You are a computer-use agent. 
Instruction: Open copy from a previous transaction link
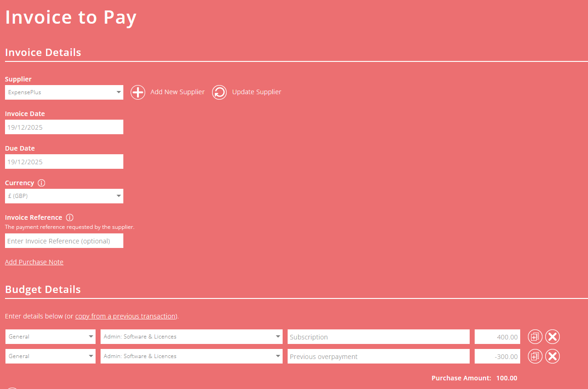click(126, 316)
